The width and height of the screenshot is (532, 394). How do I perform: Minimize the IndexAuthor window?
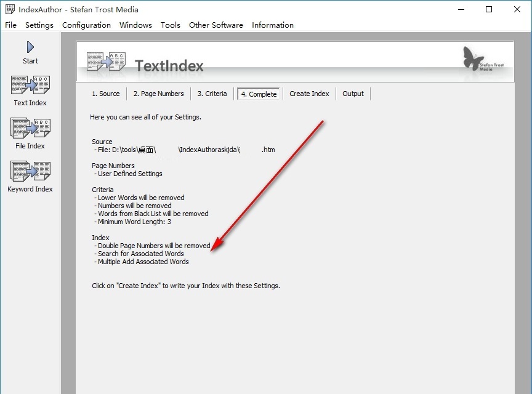(x=461, y=9)
